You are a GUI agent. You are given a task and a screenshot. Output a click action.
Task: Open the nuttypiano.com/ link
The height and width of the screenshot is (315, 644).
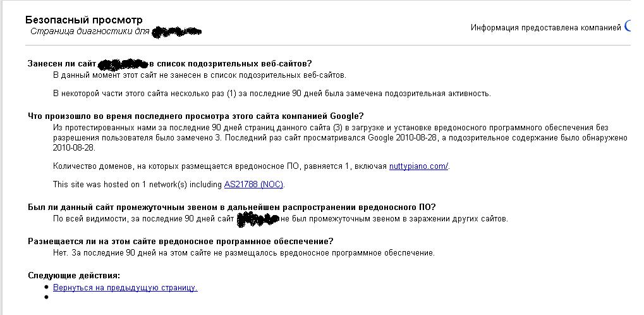coord(418,166)
